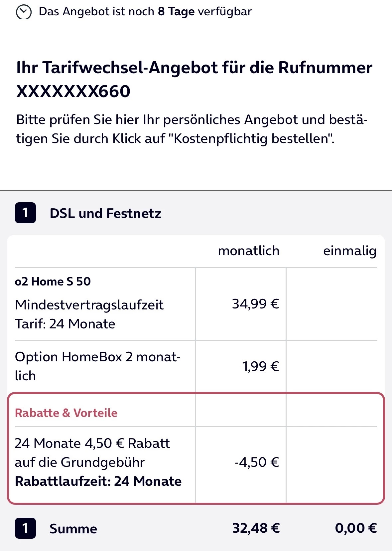Click the 4,50 € Rabatt description text
This screenshot has height=551, width=392.
92,453
